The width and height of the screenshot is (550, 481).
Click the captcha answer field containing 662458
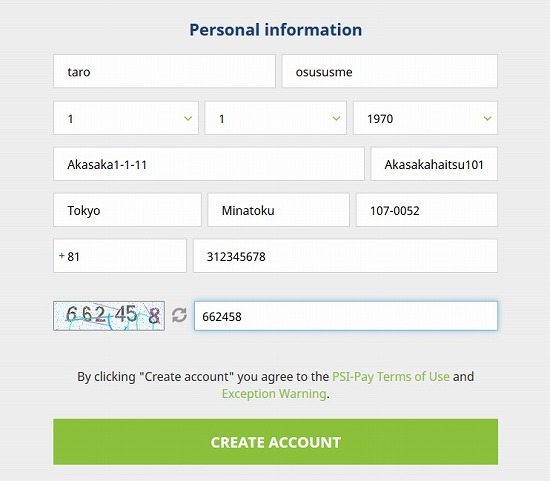346,316
